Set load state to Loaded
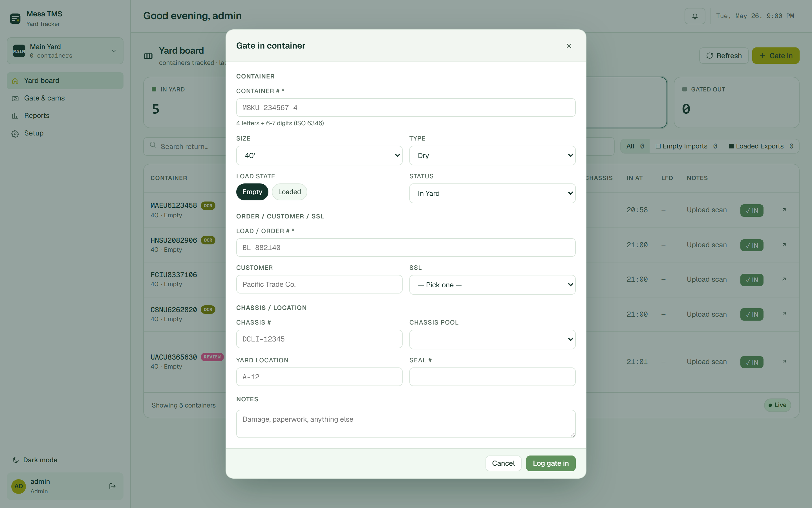The height and width of the screenshot is (508, 812). pyautogui.click(x=289, y=192)
